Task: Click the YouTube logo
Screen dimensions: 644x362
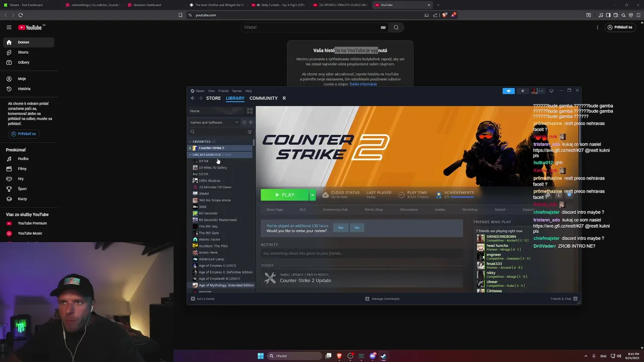Action: (x=30, y=27)
